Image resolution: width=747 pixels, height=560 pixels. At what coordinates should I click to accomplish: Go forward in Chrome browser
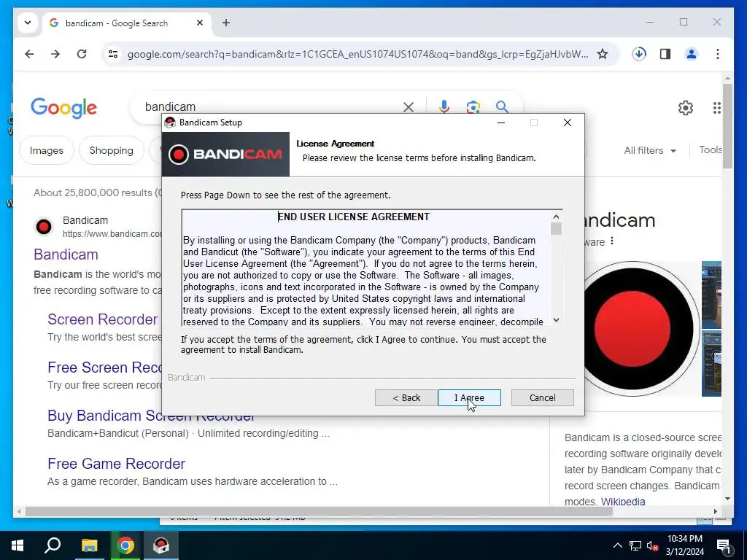click(55, 54)
